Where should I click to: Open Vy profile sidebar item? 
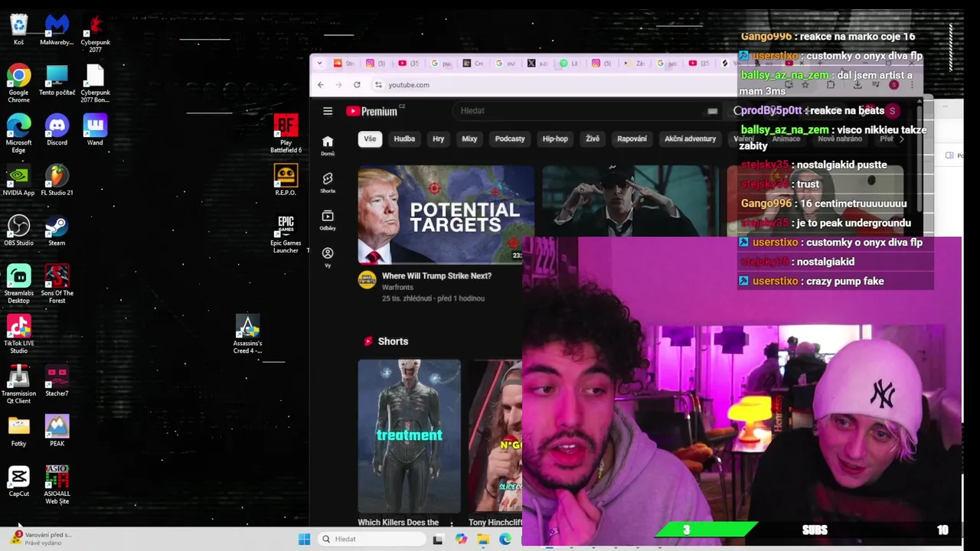coord(328,257)
